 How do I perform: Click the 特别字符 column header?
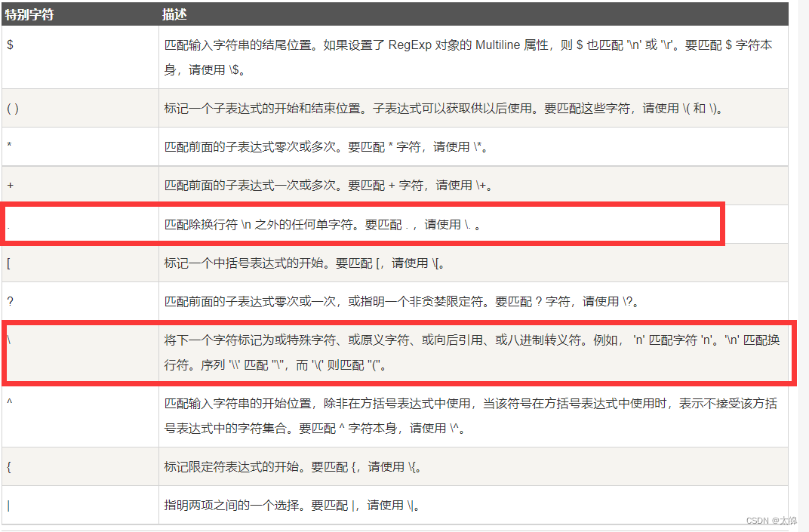tap(80, 14)
